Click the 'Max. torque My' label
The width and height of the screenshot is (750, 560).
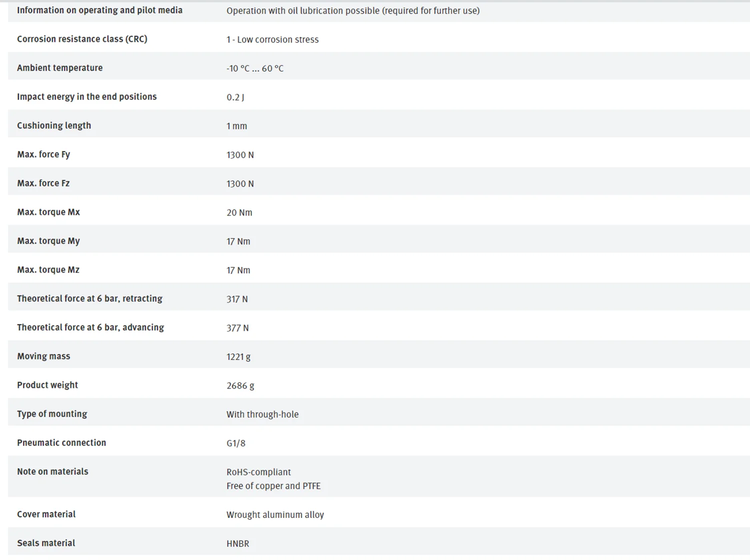pyautogui.click(x=48, y=241)
